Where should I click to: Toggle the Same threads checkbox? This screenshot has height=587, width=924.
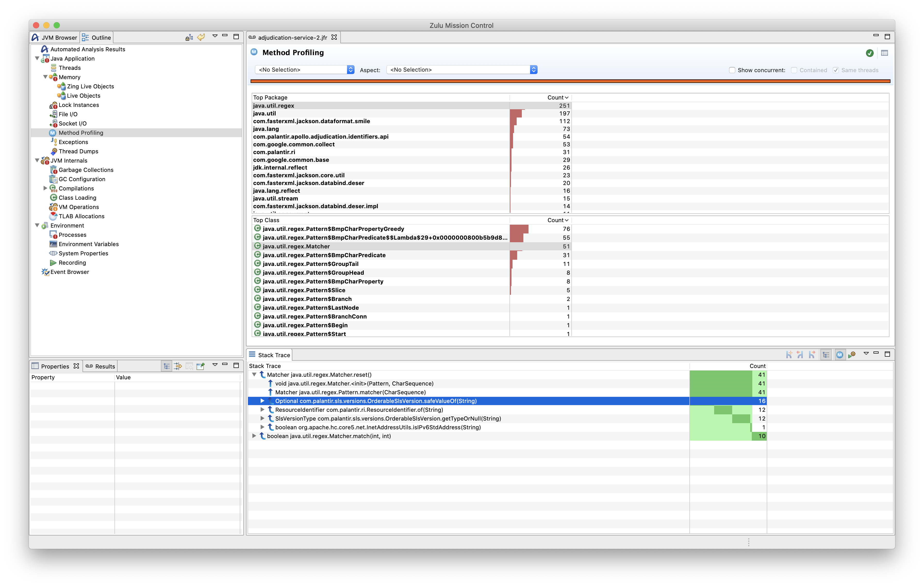[836, 70]
